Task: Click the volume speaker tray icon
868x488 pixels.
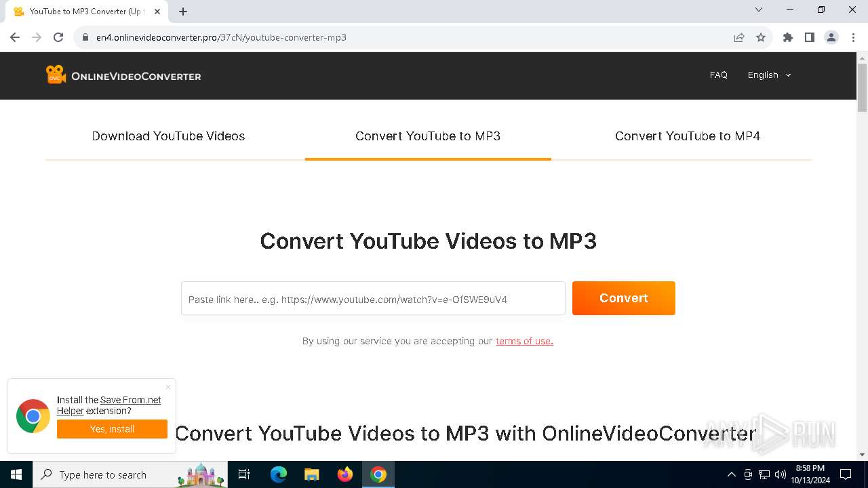Action: pos(781,474)
